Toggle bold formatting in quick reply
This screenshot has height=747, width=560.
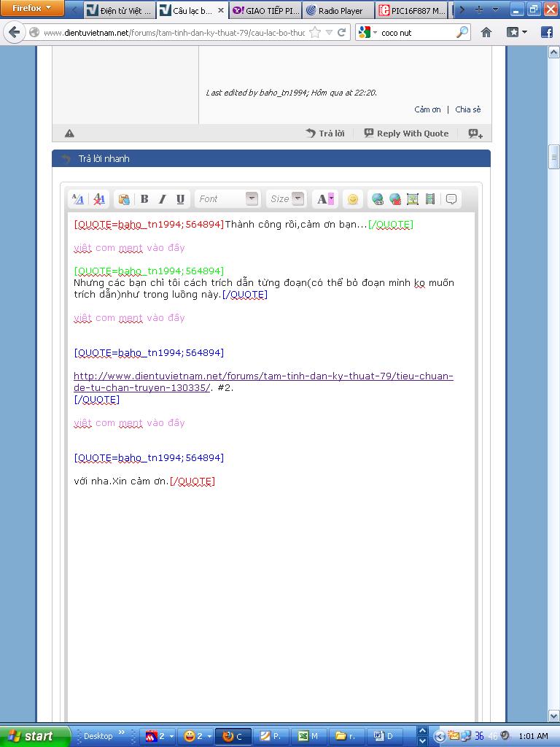[144, 199]
